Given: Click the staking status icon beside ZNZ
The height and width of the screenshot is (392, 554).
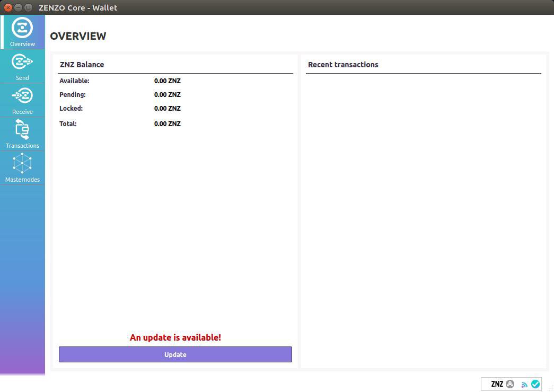Looking at the screenshot, I should [510, 384].
